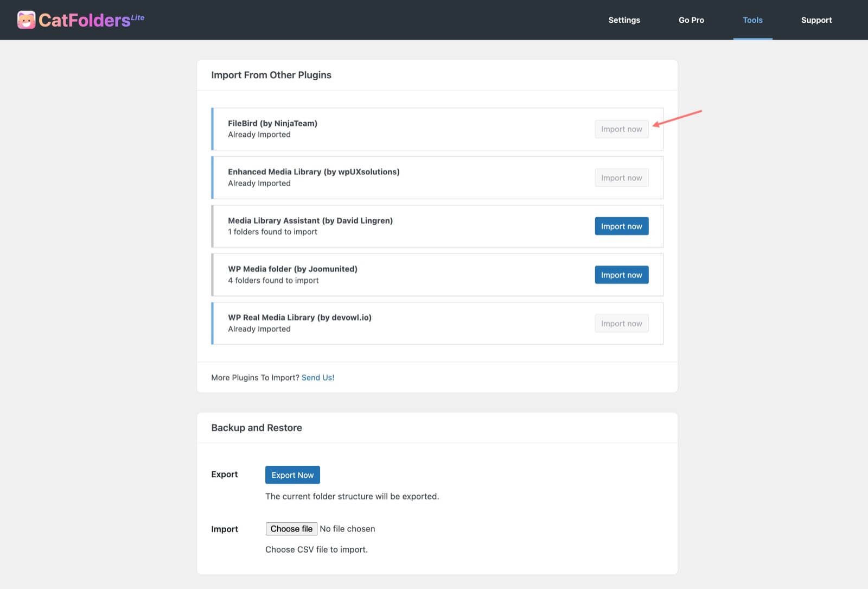Import folders from WP Media folder
The height and width of the screenshot is (589, 868).
coord(621,275)
